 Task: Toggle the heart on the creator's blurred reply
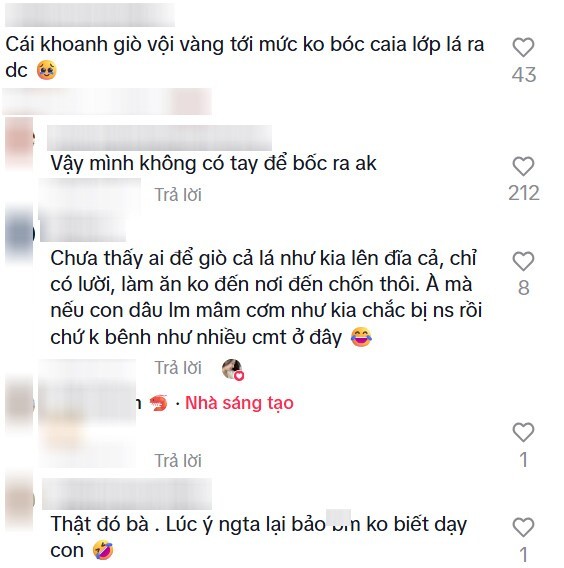(523, 432)
